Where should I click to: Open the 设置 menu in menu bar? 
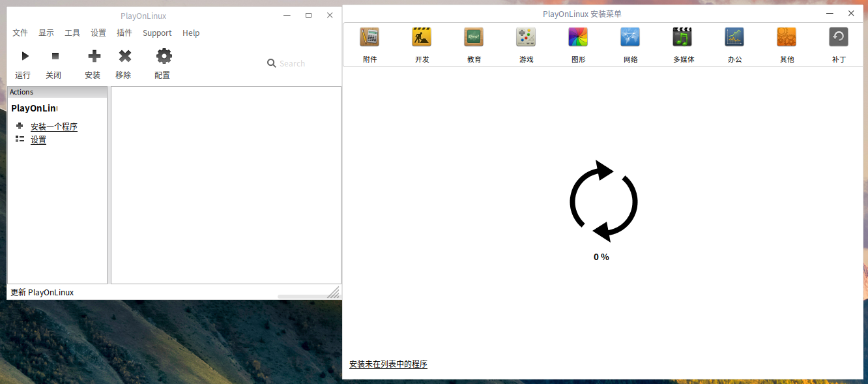(98, 33)
